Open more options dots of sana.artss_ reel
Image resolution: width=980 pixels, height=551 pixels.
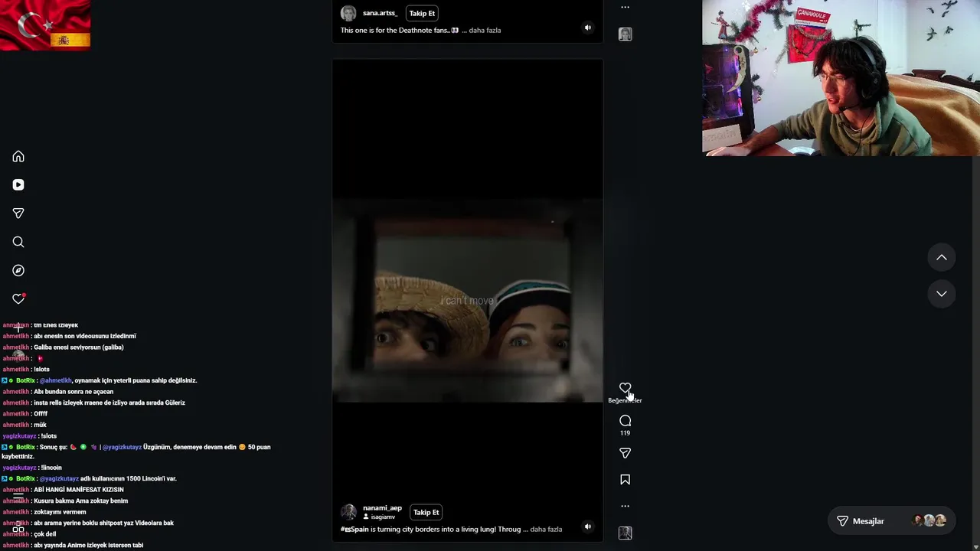coord(625,7)
